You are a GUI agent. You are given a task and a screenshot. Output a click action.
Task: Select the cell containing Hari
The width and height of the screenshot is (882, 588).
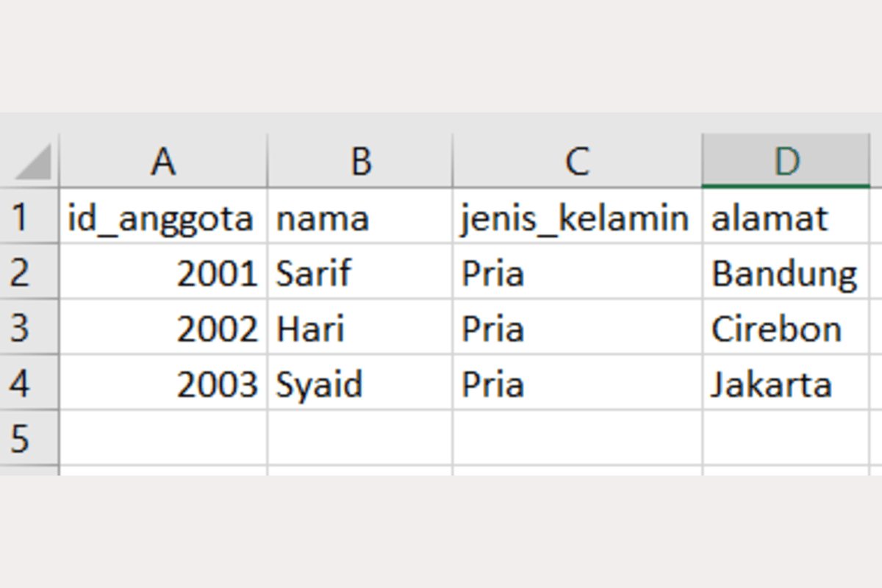[x=360, y=328]
